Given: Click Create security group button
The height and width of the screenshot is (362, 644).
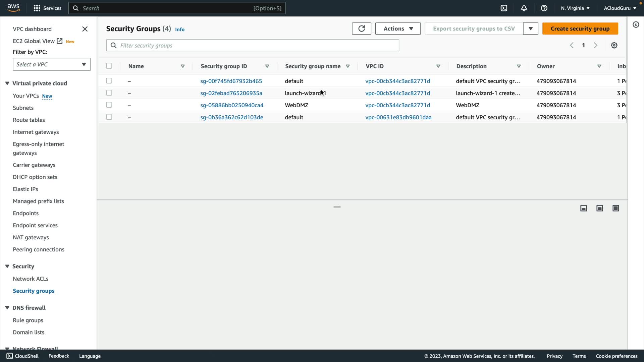Looking at the screenshot, I should 580,28.
